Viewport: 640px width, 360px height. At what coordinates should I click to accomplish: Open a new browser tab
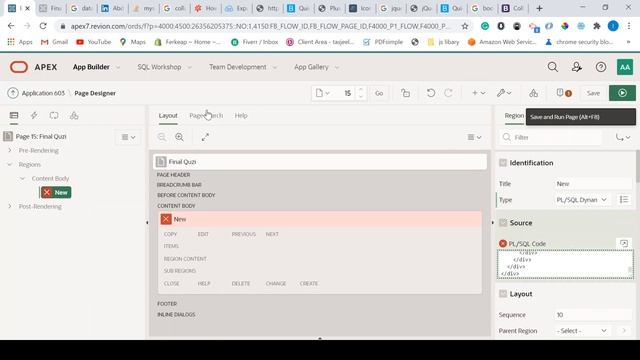(539, 8)
